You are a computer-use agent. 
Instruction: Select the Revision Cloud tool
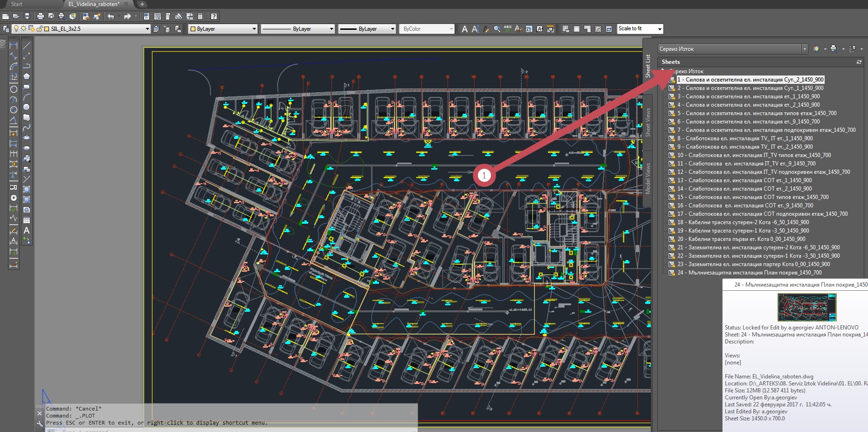(x=27, y=118)
